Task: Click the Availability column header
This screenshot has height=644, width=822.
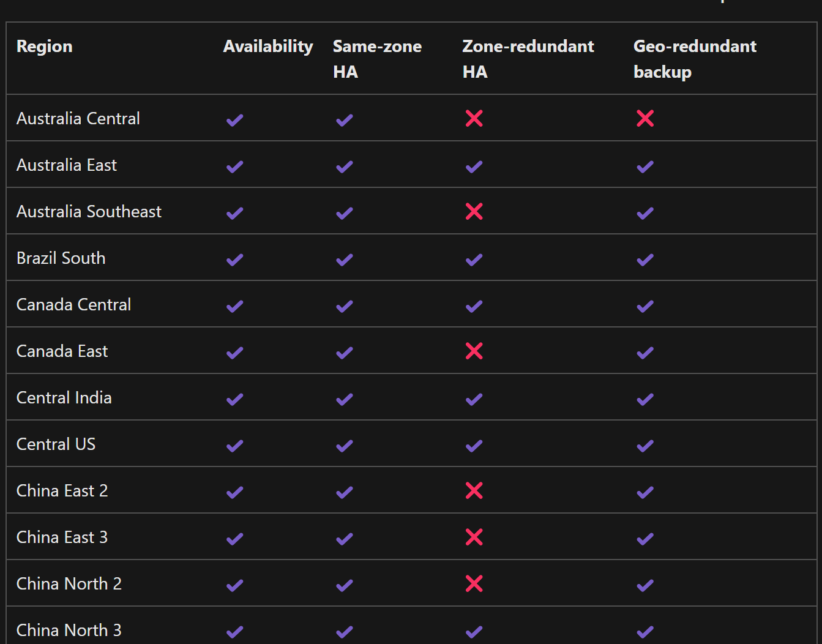Action: click(x=268, y=47)
